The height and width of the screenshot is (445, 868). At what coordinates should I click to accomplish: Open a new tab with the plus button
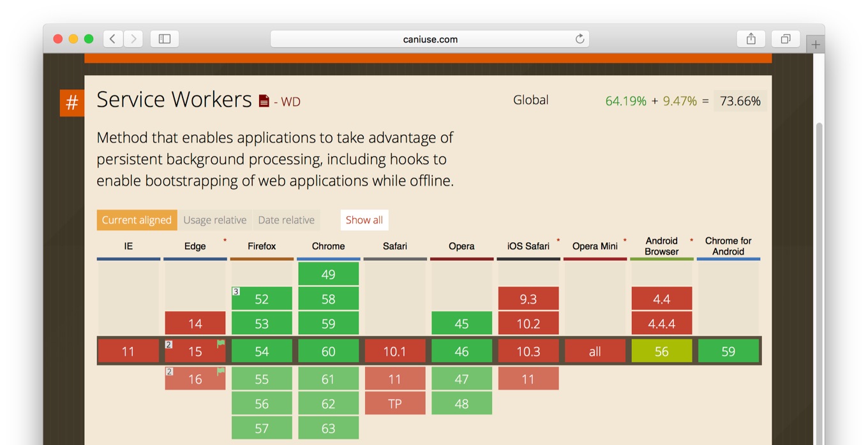tap(815, 44)
